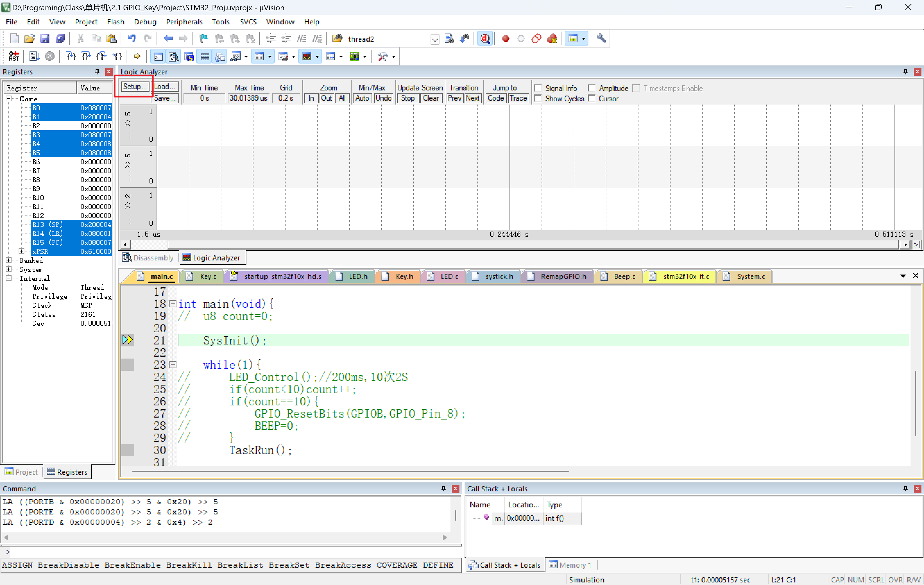Open the Peripherals menu
924x585 pixels.
(184, 22)
